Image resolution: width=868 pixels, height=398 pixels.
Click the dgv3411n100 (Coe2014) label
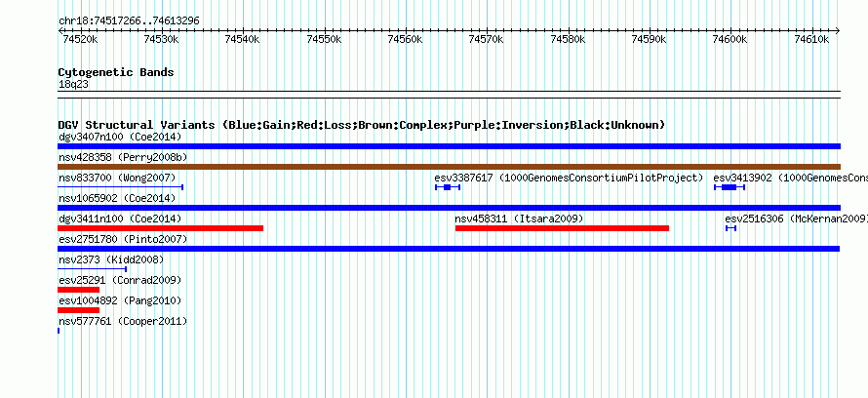click(x=120, y=219)
